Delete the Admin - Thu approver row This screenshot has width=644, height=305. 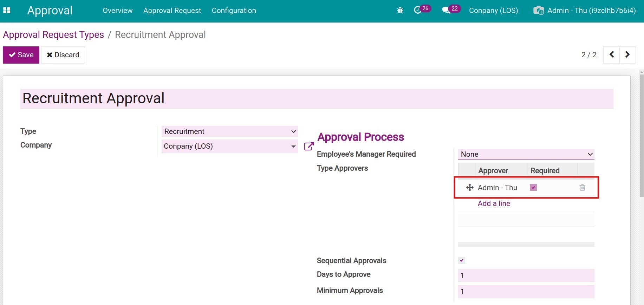[x=582, y=188]
